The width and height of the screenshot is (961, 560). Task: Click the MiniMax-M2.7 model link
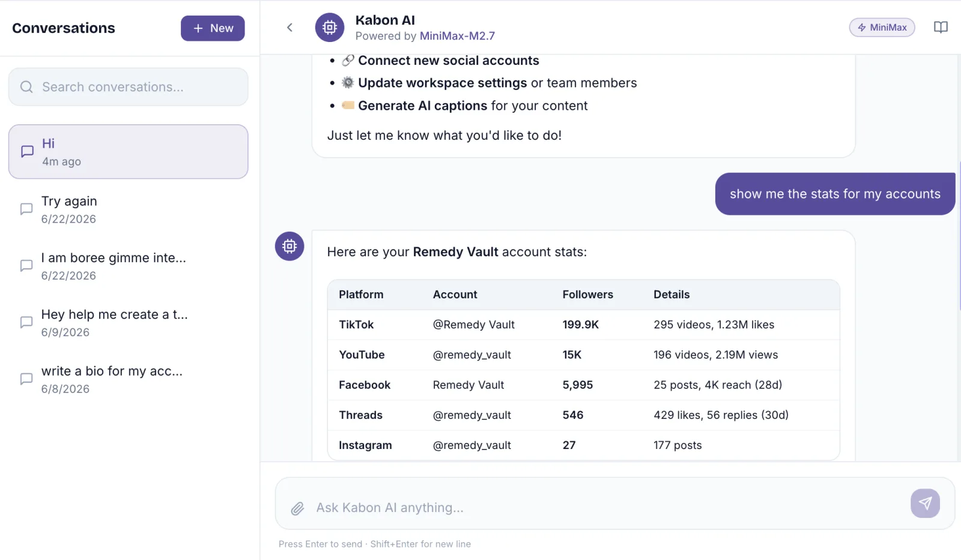point(457,36)
